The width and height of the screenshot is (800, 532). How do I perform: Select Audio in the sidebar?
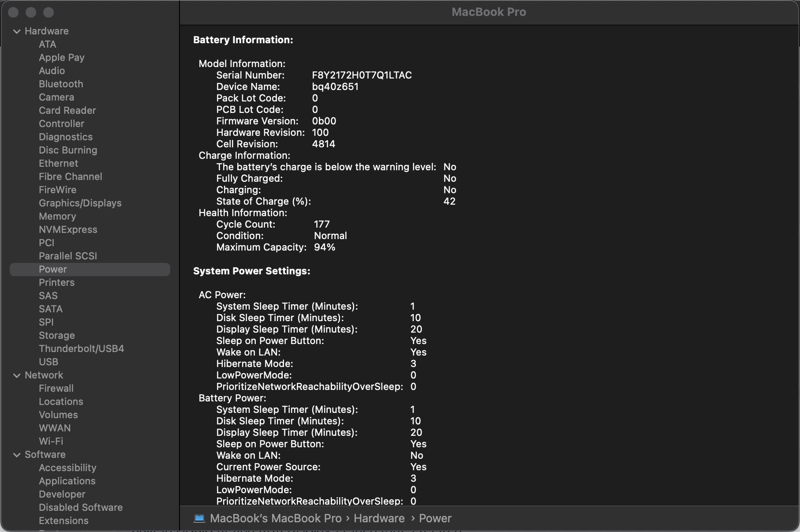coord(52,71)
